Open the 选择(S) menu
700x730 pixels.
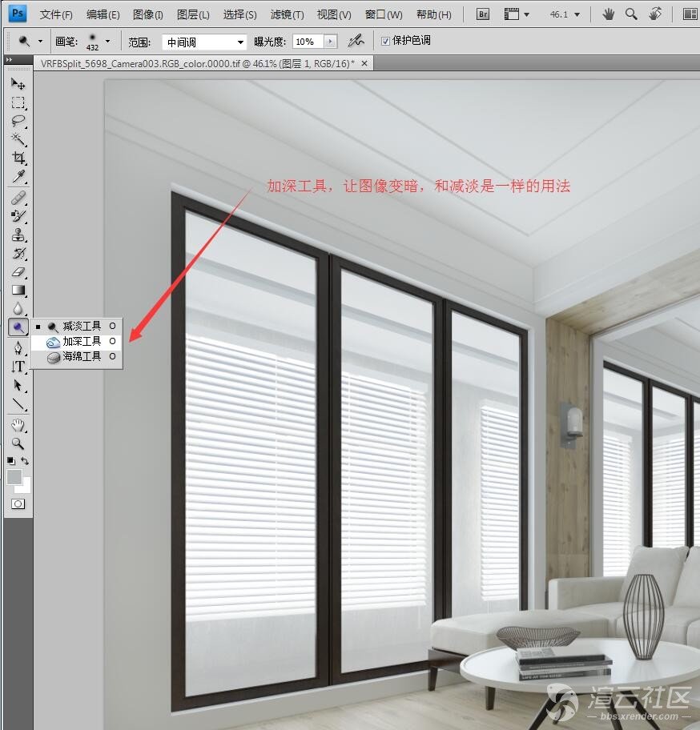coord(239,14)
